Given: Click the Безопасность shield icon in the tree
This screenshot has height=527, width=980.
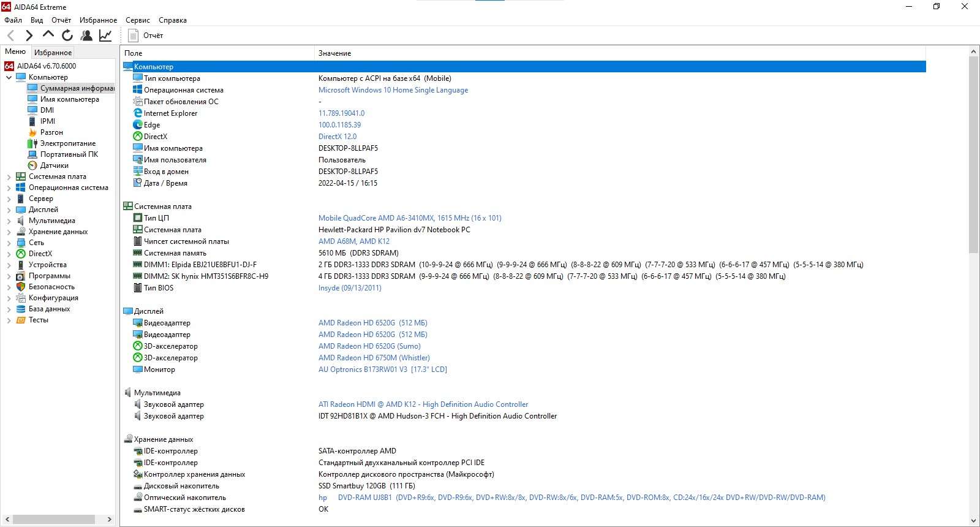Looking at the screenshot, I should 21,287.
